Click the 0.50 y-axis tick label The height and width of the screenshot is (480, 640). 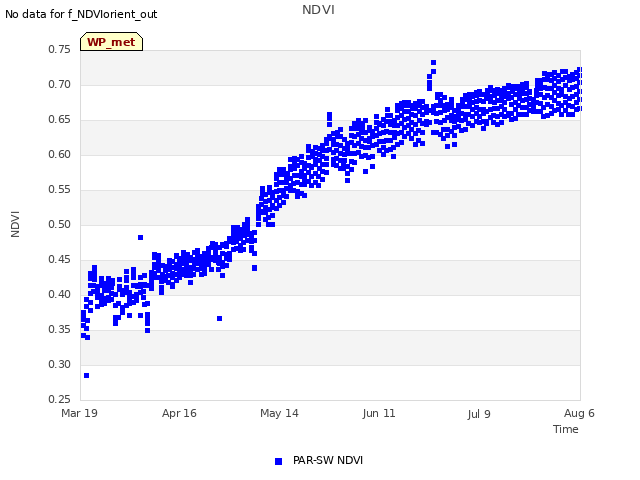60,224
